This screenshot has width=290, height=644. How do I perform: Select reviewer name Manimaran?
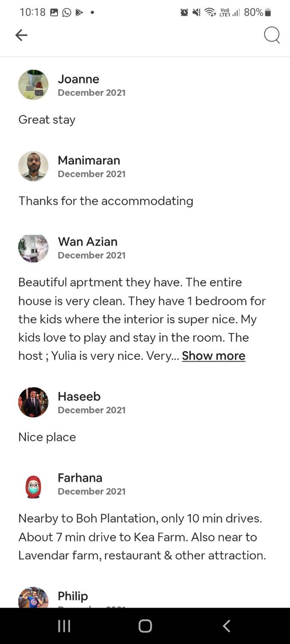pos(89,160)
